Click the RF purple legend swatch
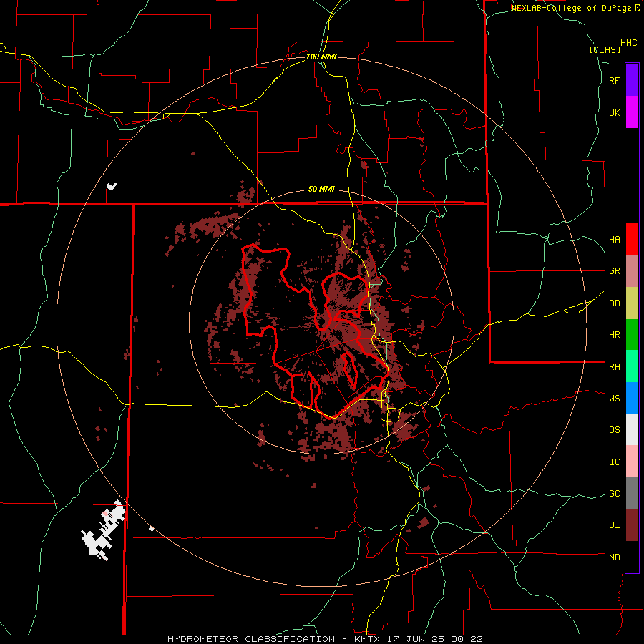The image size is (644, 644). [x=632, y=80]
